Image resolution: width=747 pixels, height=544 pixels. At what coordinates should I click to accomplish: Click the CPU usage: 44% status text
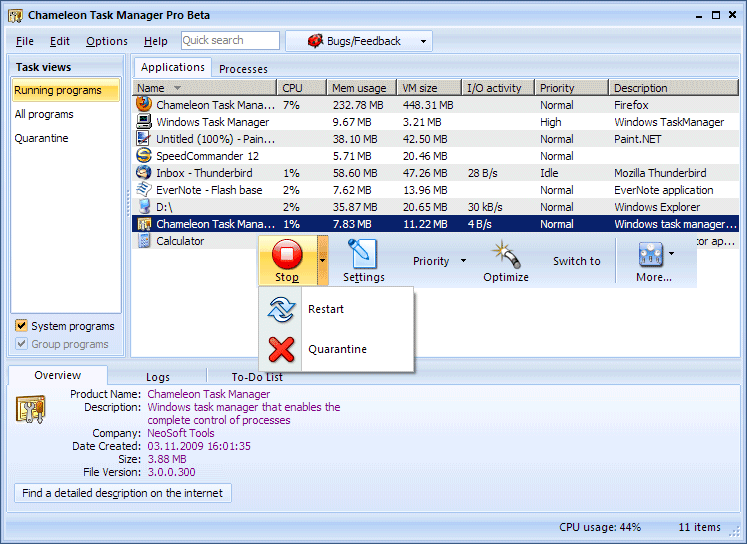[600, 527]
